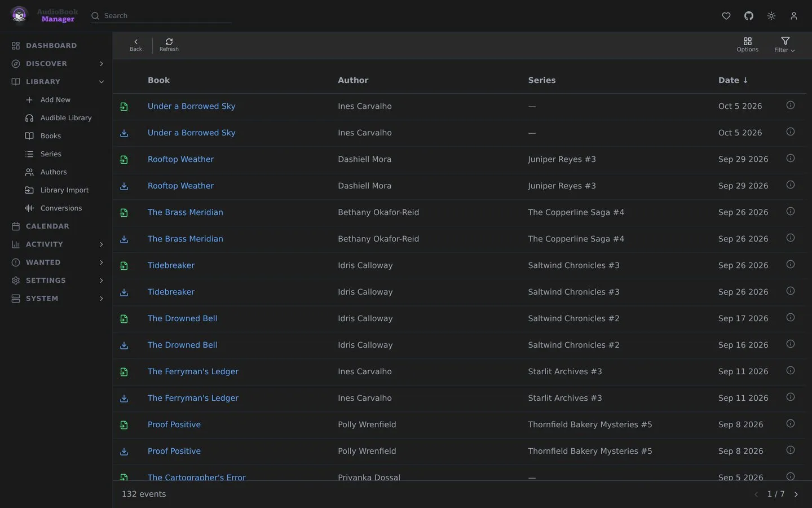
Task: Open the user account icon
Action: (794, 16)
